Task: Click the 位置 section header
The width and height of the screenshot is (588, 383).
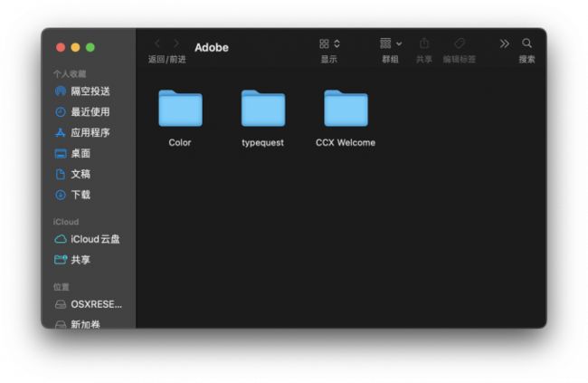Action: [62, 287]
